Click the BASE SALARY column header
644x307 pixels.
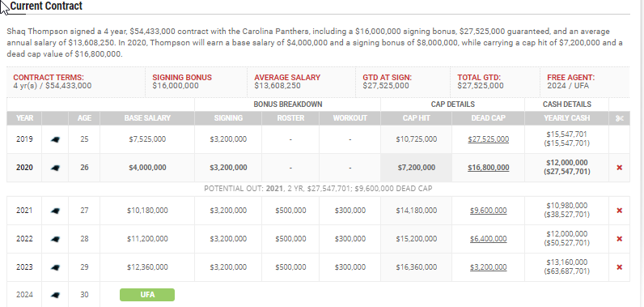147,118
